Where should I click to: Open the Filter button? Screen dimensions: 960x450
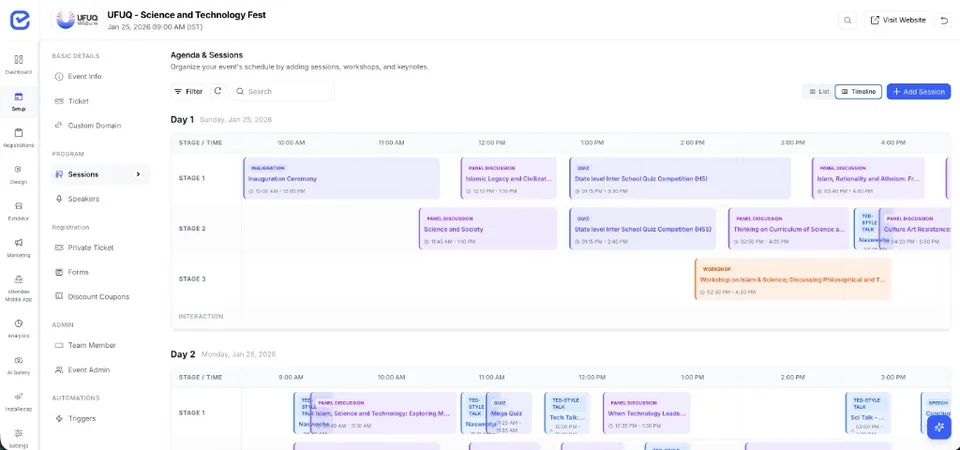click(x=188, y=91)
